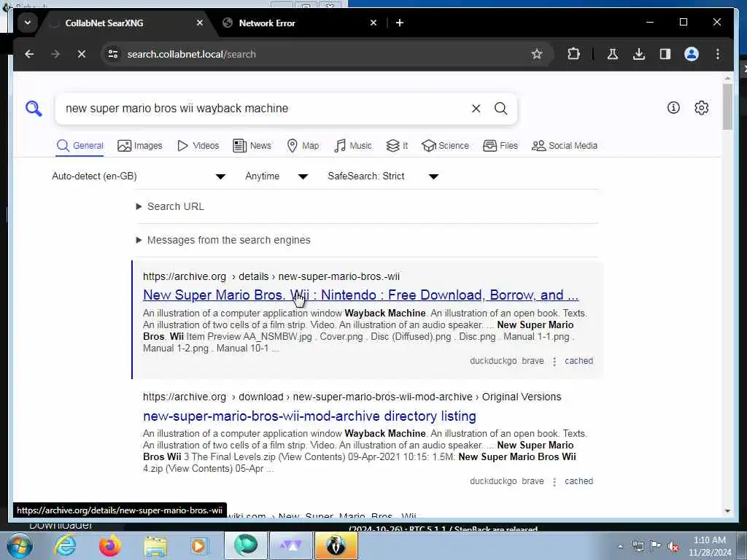Open New Super Mario Bros. Wii : Nintendo result
The height and width of the screenshot is (560, 747).
coord(360,295)
